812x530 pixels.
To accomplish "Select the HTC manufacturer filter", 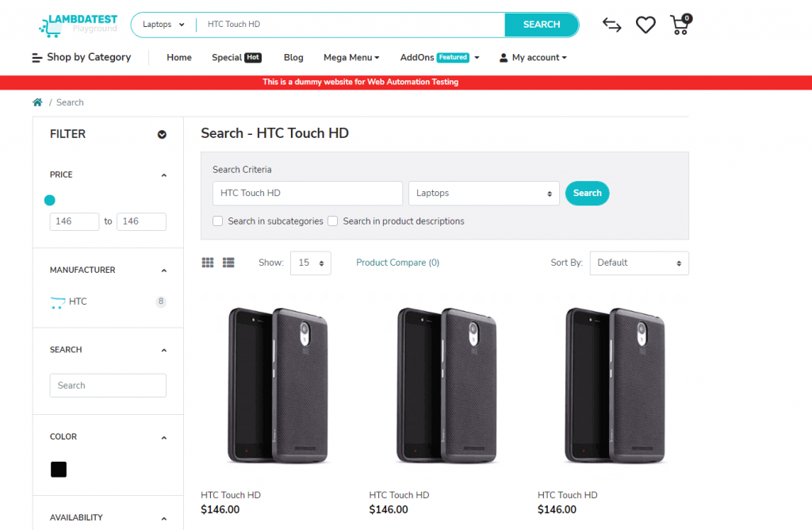I will click(78, 301).
